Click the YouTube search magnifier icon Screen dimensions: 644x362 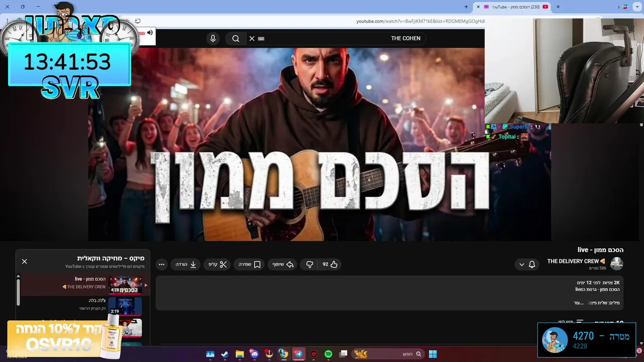235,39
